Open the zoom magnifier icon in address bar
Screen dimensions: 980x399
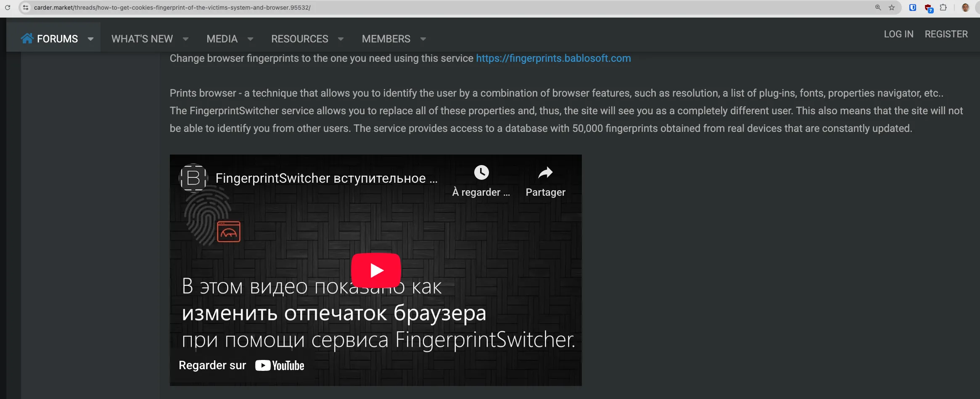click(878, 8)
